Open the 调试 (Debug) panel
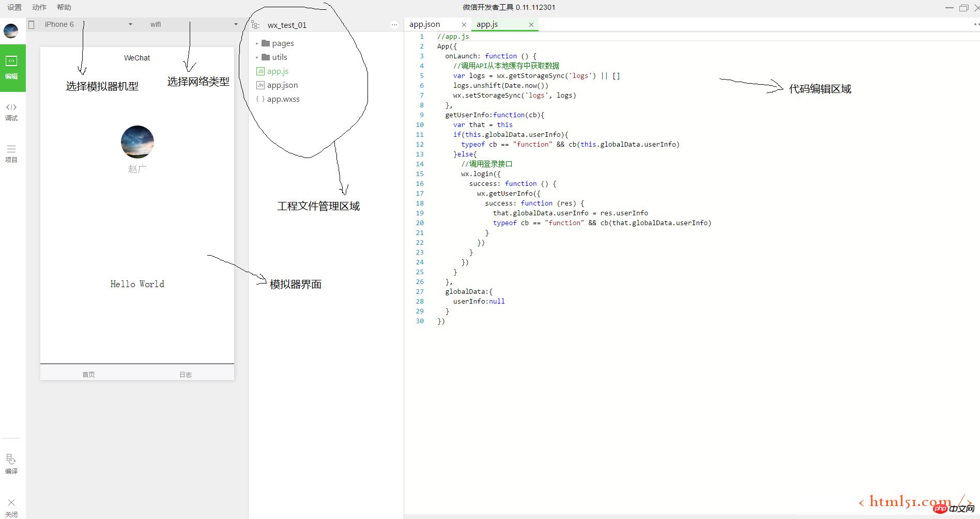The image size is (980, 519). (11, 112)
